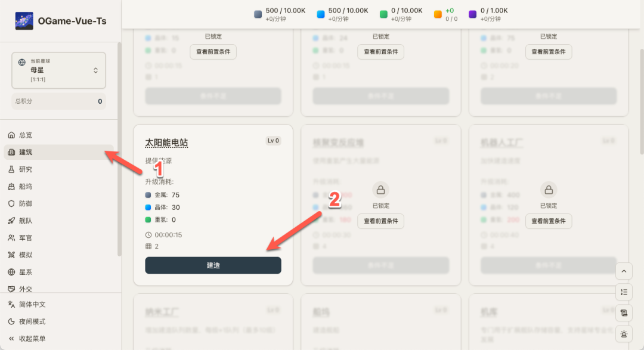Open the scroll log floating button
Image resolution: width=644 pixels, height=350 pixels.
624,313
